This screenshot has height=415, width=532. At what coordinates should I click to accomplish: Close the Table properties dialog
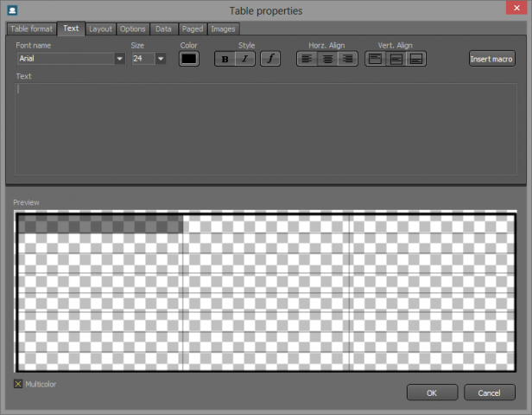(x=516, y=8)
